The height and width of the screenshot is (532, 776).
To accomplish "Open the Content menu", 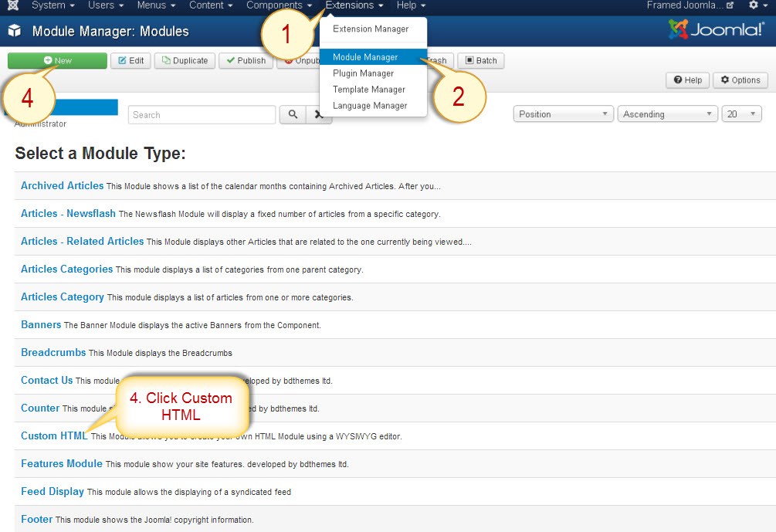I will 211,5.
